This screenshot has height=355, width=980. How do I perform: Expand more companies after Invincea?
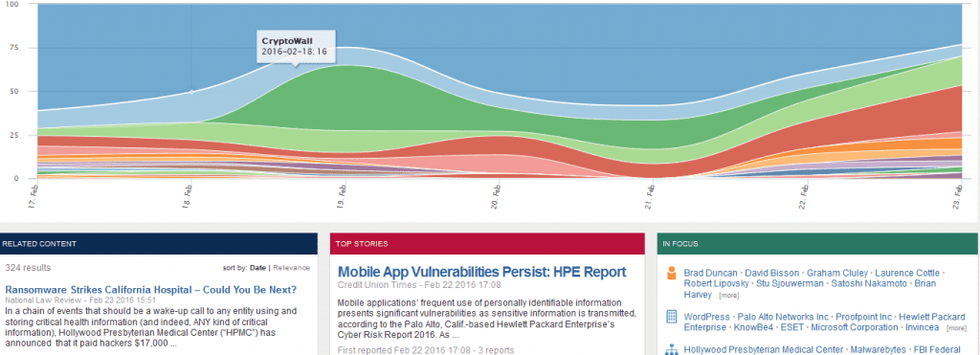pos(957,328)
